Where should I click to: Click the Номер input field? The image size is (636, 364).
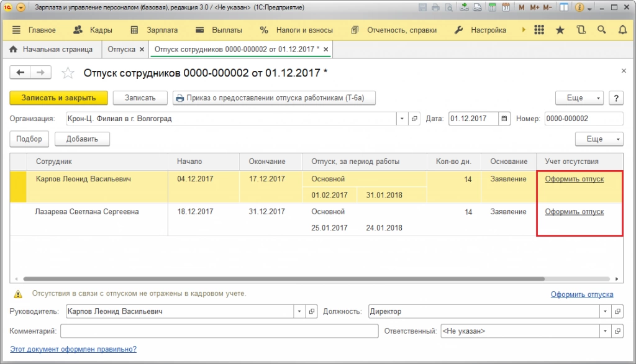(x=584, y=119)
